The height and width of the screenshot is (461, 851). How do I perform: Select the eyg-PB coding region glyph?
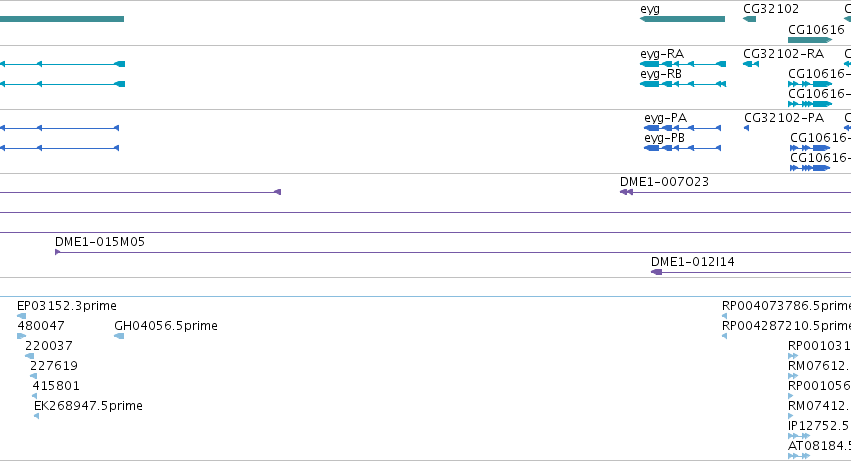(x=682, y=148)
